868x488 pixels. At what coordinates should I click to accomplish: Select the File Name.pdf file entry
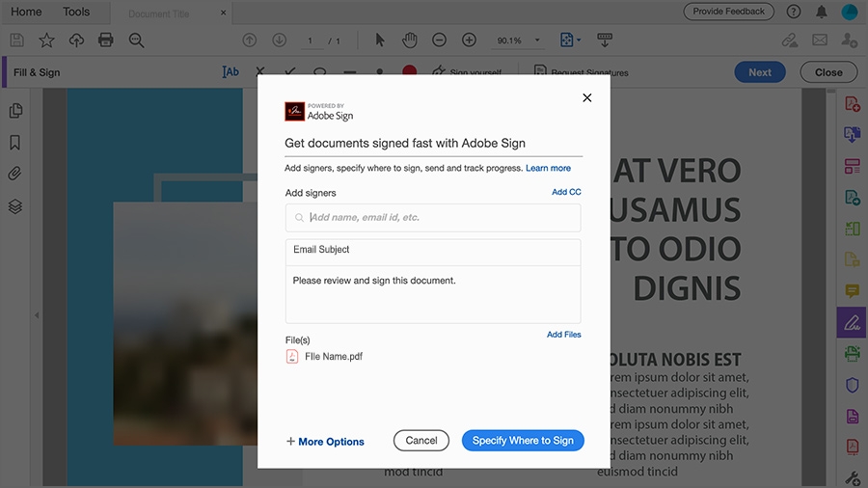click(x=324, y=357)
